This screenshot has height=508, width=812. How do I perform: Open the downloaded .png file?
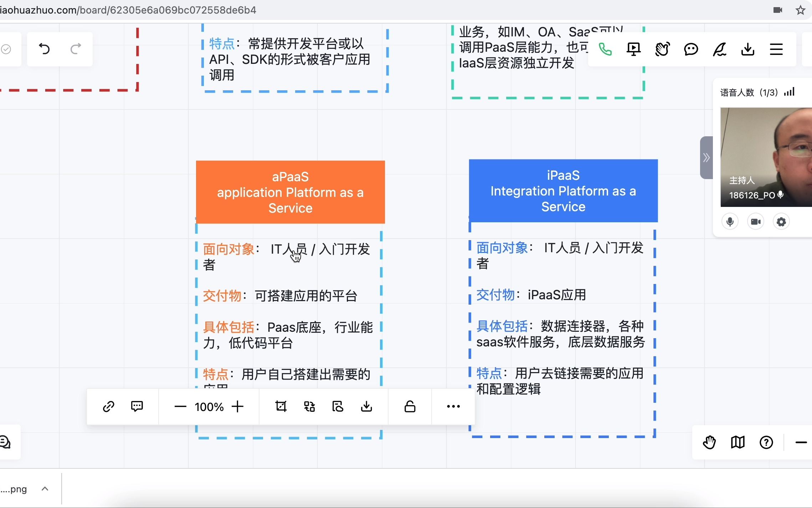click(x=14, y=489)
